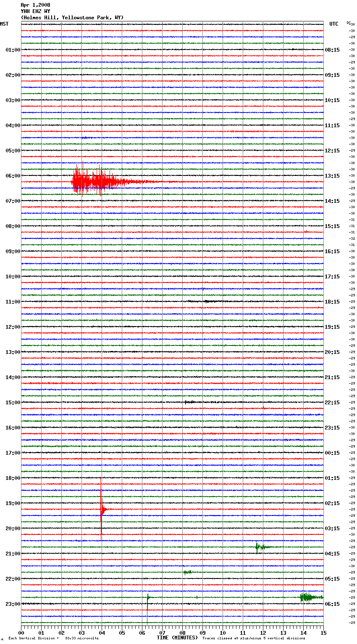This screenshot has height=644, width=357.
Task: Click the UTC label "22:15"
Action: click(332, 403)
